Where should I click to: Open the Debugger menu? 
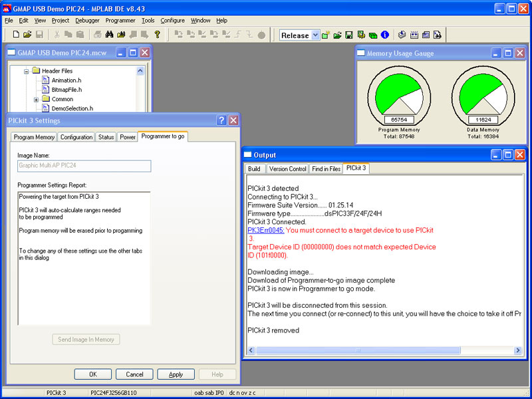click(87, 21)
